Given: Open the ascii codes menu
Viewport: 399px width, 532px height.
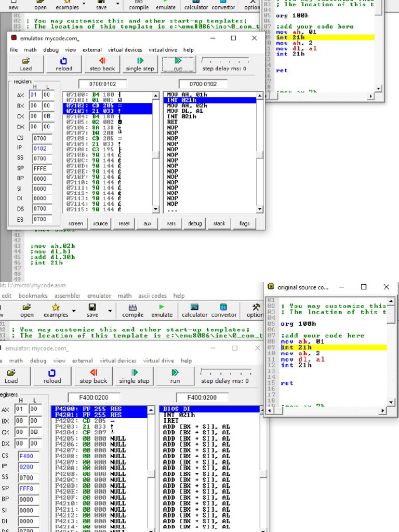Looking at the screenshot, I should point(152,296).
